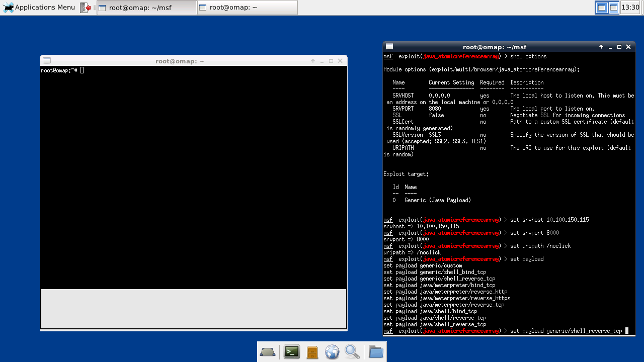Click 'uripath => /noclick' output line
The width and height of the screenshot is (644, 362).
(x=412, y=252)
